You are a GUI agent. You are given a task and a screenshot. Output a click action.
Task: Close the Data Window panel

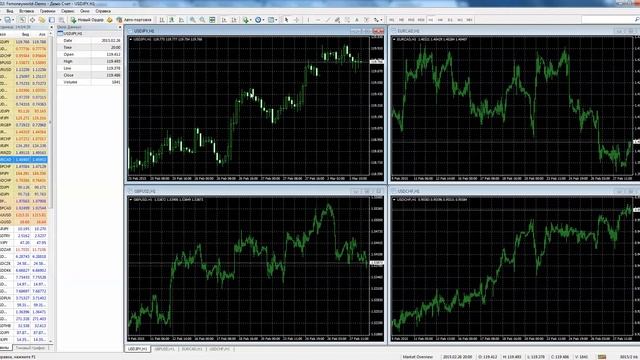tap(120, 27)
